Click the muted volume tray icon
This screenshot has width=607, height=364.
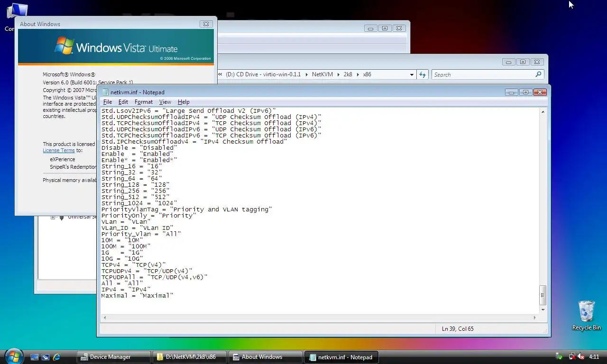[581, 356]
